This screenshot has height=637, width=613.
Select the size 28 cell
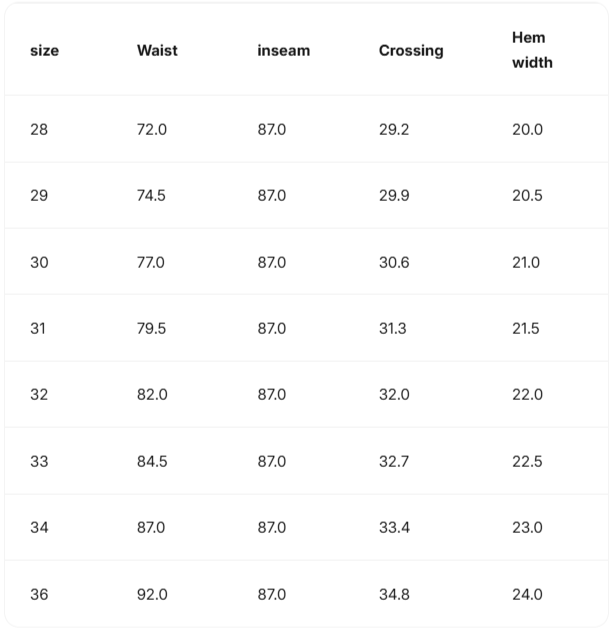[39, 129]
